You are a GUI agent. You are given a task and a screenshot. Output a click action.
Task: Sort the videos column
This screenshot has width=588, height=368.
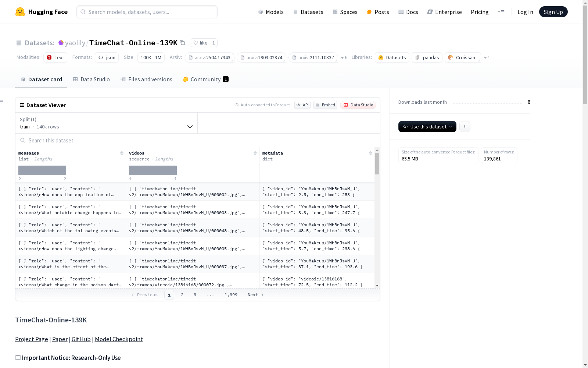(x=255, y=153)
